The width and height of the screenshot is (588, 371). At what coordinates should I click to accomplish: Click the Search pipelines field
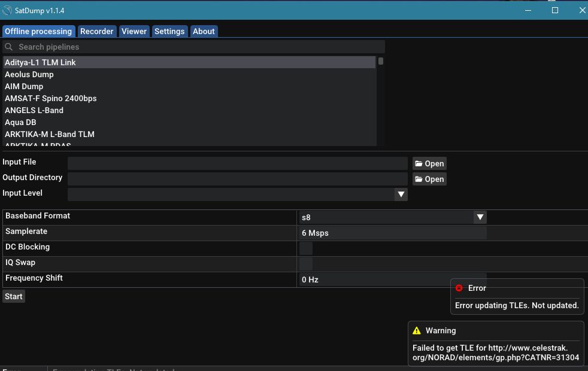click(193, 47)
